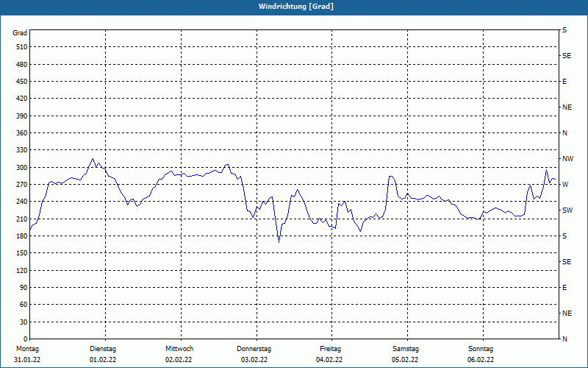Click the 'E' compass label beside 450 gridline

point(564,82)
